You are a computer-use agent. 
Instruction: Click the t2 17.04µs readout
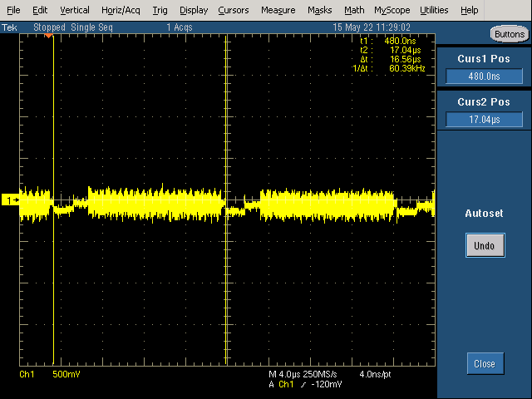click(391, 50)
